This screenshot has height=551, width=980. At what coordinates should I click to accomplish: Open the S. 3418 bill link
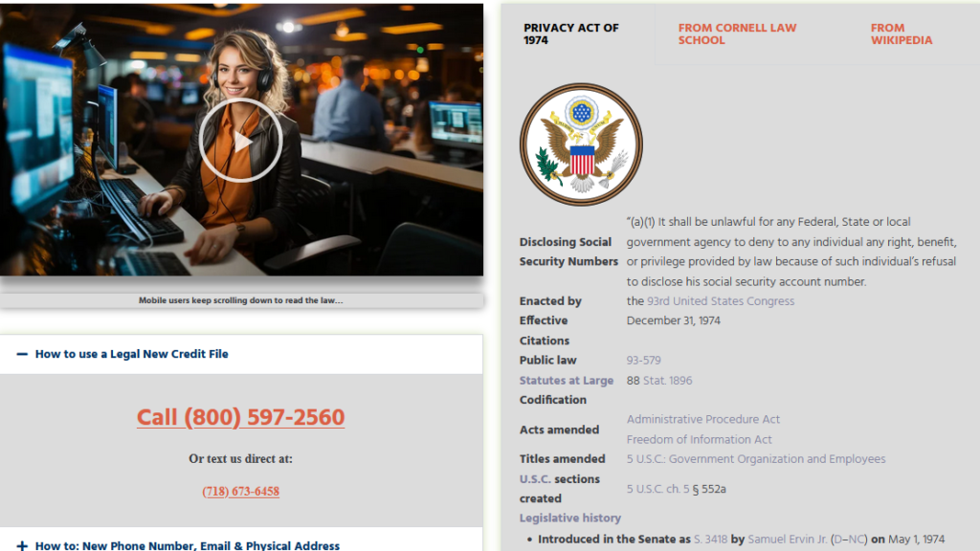click(x=711, y=540)
